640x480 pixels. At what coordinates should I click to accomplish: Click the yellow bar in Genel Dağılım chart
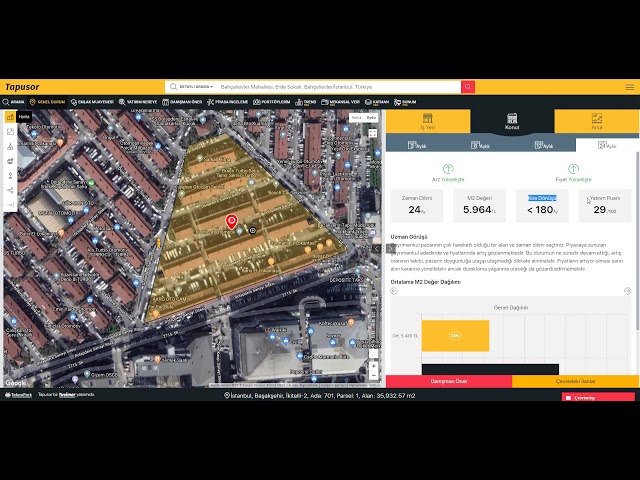(x=456, y=336)
